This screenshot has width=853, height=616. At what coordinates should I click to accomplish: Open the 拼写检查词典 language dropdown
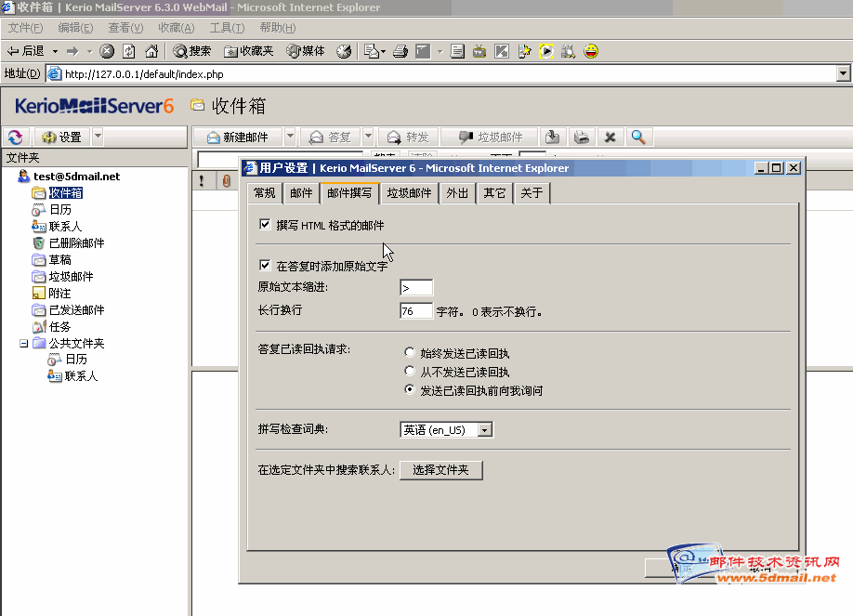485,430
